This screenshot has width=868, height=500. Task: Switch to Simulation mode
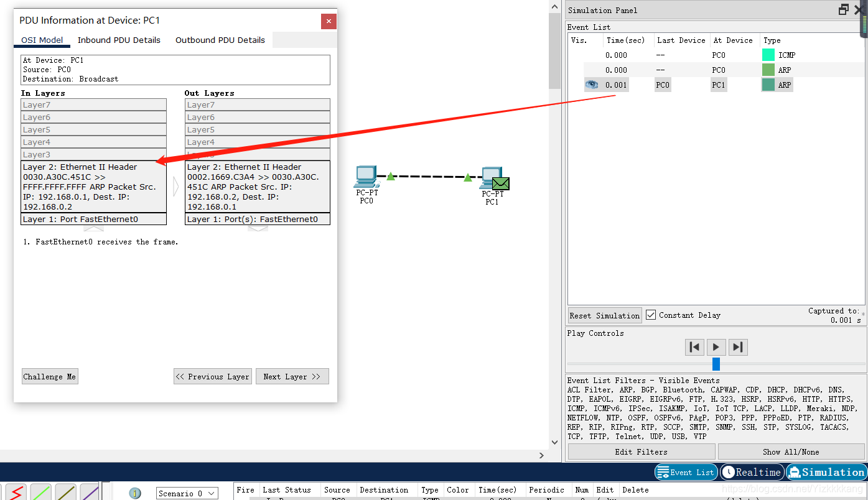click(826, 472)
